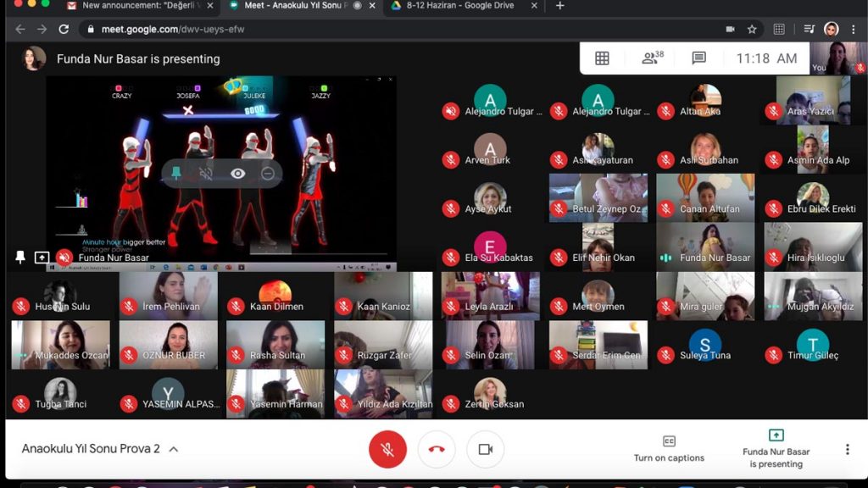Select İrem Pehlivan video tile
The height and width of the screenshot is (488, 868).
click(x=169, y=296)
